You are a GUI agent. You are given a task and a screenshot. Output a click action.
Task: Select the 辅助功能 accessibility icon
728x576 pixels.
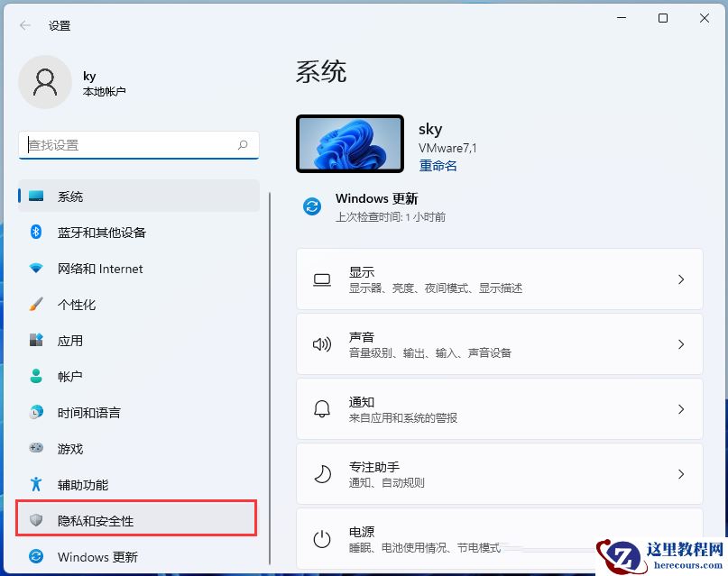coord(34,485)
